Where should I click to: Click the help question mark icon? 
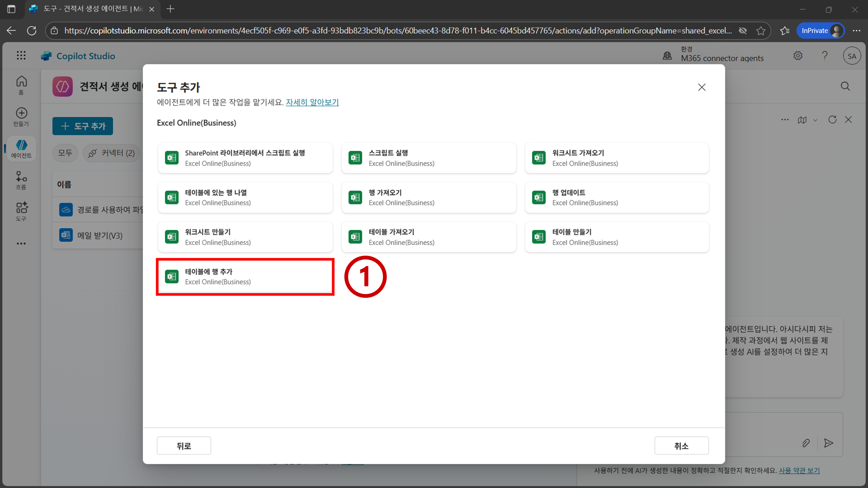(x=825, y=56)
